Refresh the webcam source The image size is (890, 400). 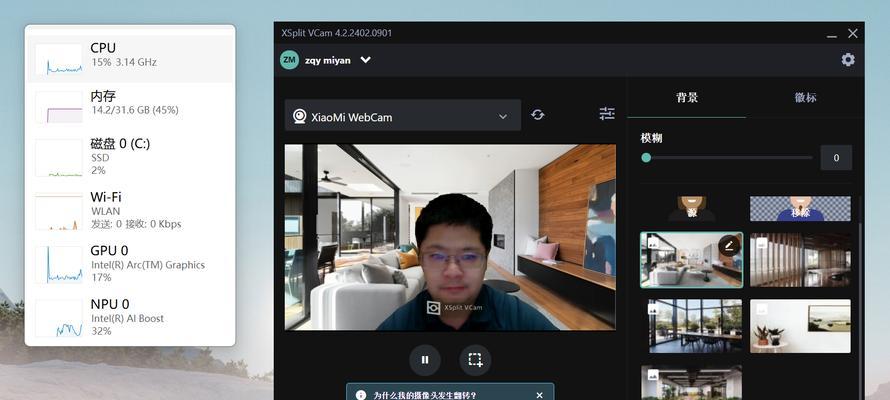pos(538,115)
